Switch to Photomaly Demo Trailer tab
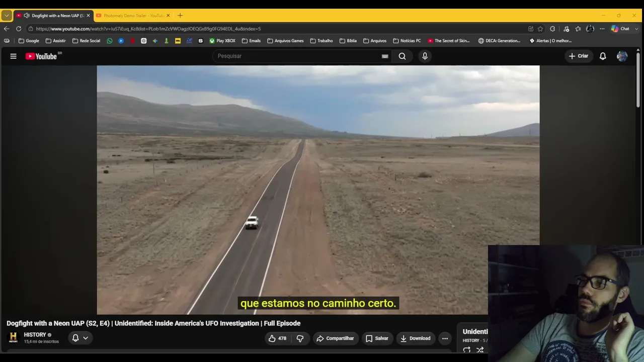The image size is (644, 362). point(133,16)
